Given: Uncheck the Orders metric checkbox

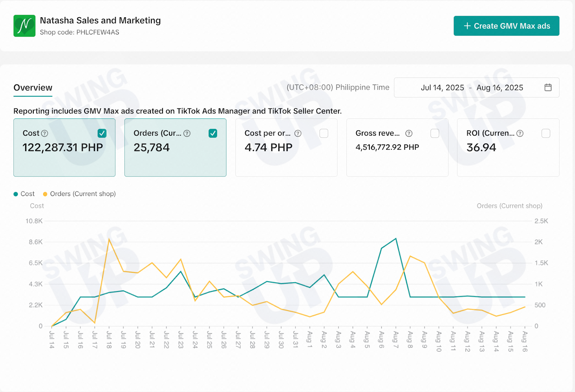Looking at the screenshot, I should [x=213, y=134].
